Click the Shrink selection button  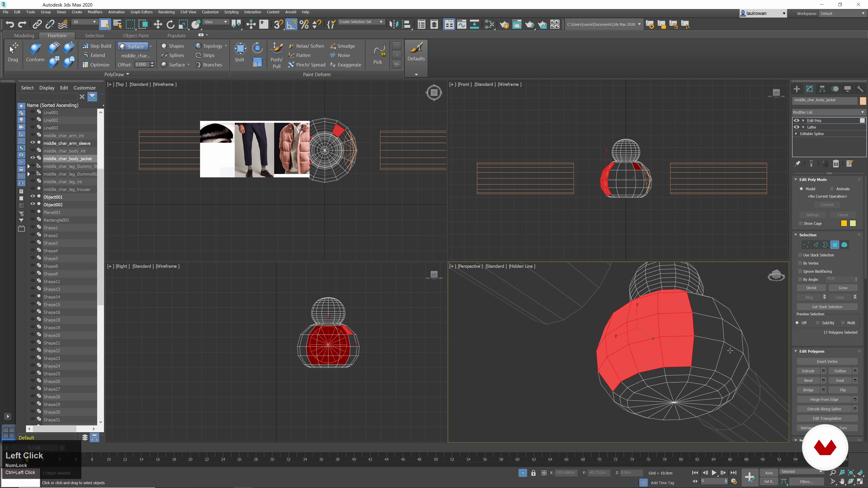[x=811, y=288]
